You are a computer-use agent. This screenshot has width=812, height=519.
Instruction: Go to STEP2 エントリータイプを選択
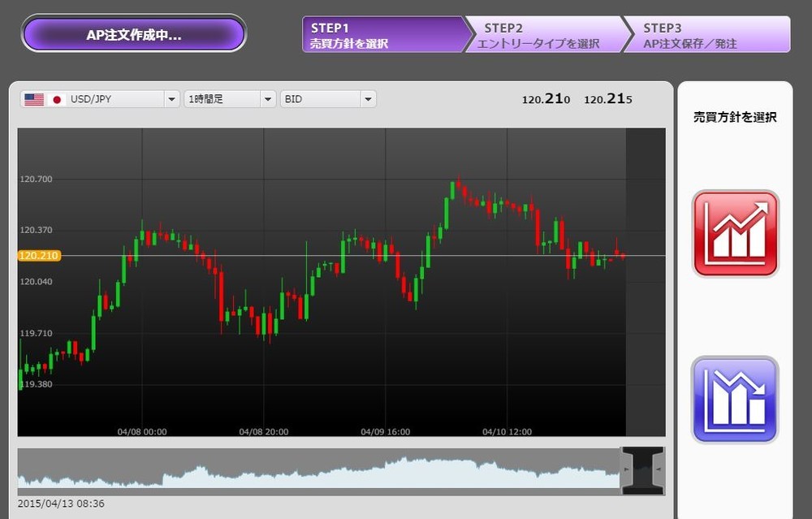540,35
